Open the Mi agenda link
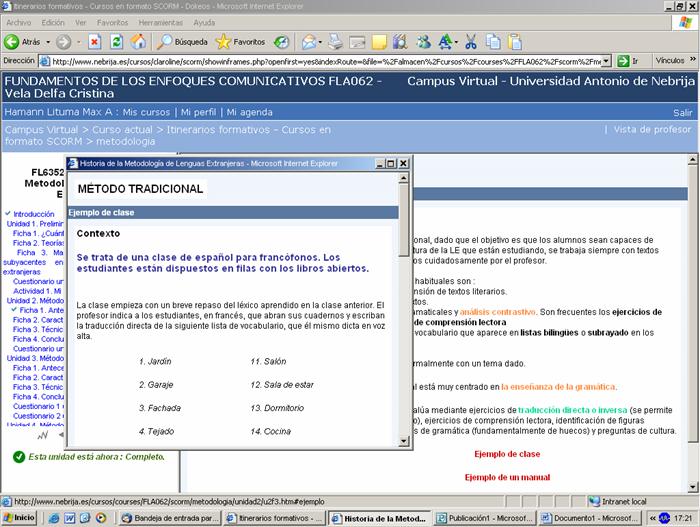Viewport: 700px width, 527px height. (x=249, y=112)
